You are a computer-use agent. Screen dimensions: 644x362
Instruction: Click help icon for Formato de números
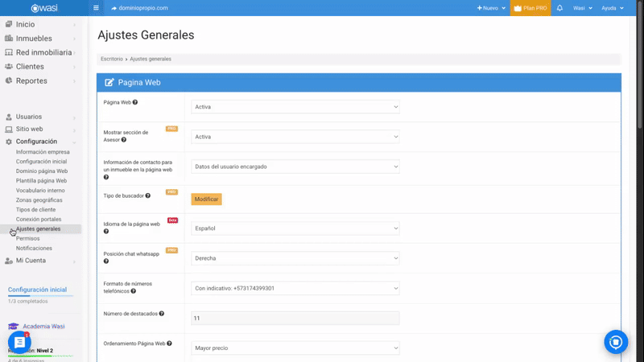pyautogui.click(x=133, y=291)
